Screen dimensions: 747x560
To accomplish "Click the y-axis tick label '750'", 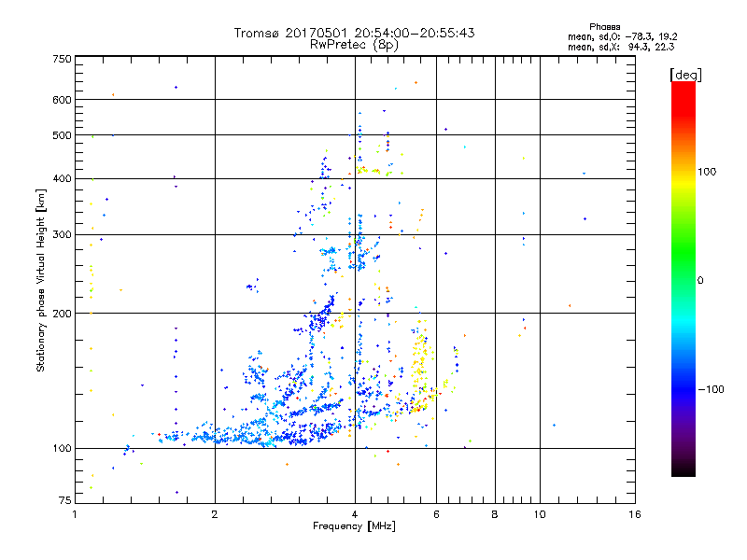I will coord(62,59).
